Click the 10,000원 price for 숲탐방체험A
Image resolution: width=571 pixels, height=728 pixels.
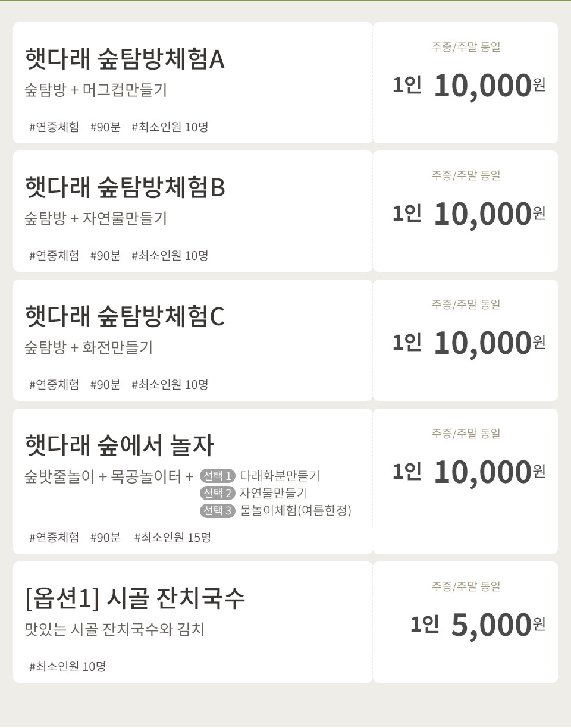coord(490,85)
